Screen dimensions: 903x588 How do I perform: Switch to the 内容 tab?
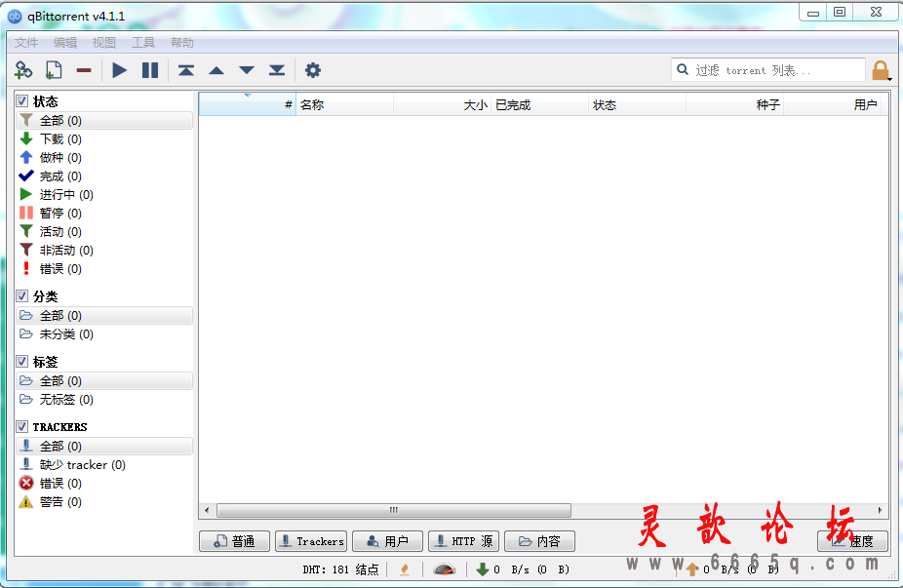[x=539, y=541]
